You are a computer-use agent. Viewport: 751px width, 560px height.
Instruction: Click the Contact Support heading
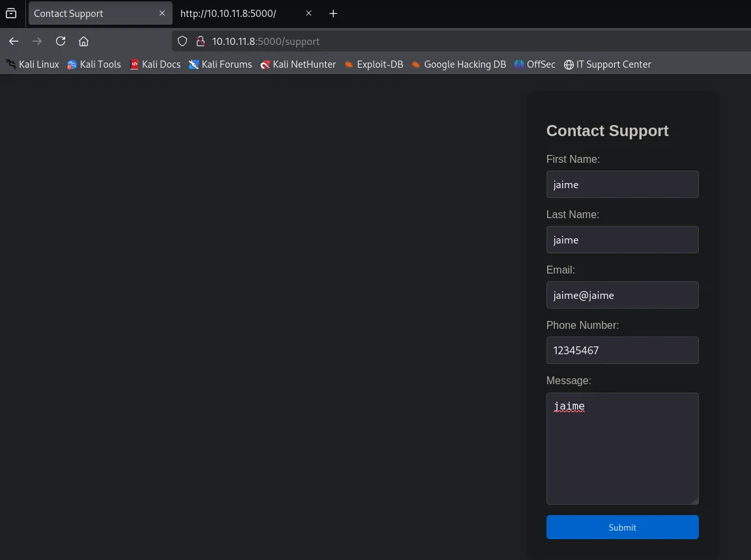point(607,131)
